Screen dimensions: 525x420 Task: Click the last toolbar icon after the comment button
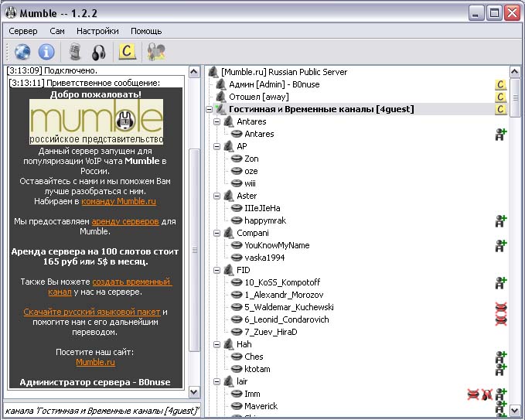[156, 52]
